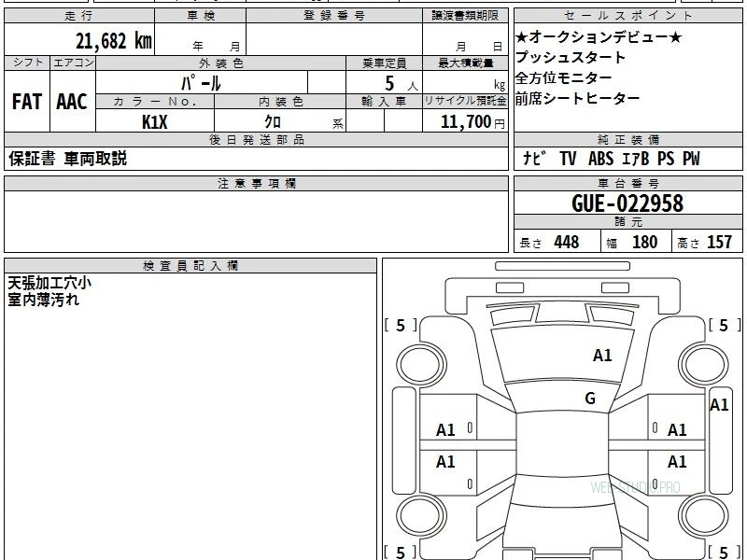This screenshot has height=560, width=747.
Task: Click ★オークションデビュー★ sales point
Action: point(599,36)
